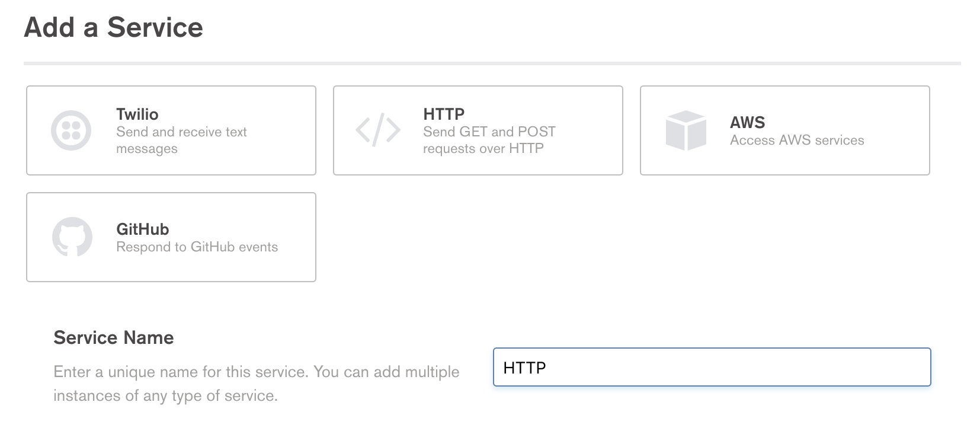
Task: Select the HTTP service card
Action: [x=478, y=130]
